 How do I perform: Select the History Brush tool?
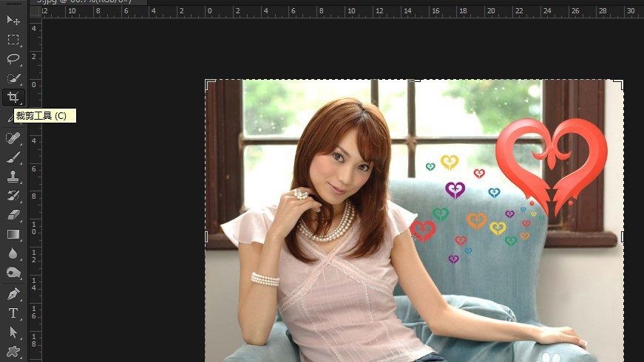(x=13, y=196)
